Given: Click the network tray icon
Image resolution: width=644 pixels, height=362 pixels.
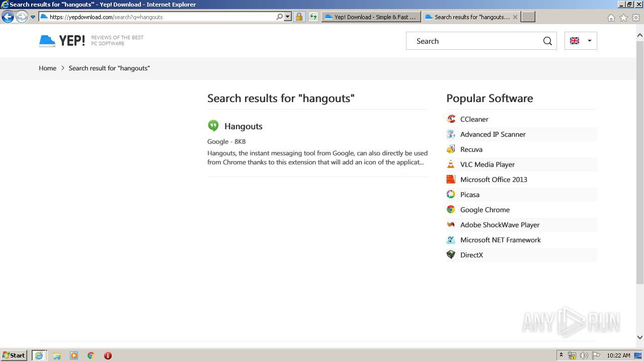Looking at the screenshot, I should click(572, 355).
